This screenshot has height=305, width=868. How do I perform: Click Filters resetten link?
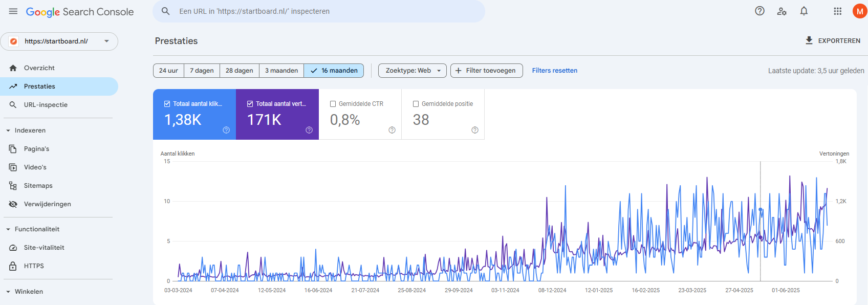pos(554,71)
